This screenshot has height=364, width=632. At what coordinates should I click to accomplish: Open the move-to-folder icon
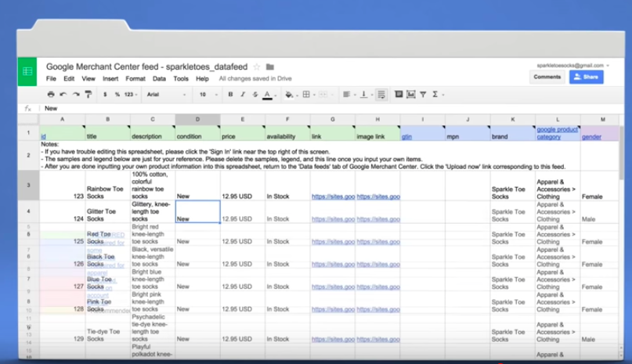270,67
